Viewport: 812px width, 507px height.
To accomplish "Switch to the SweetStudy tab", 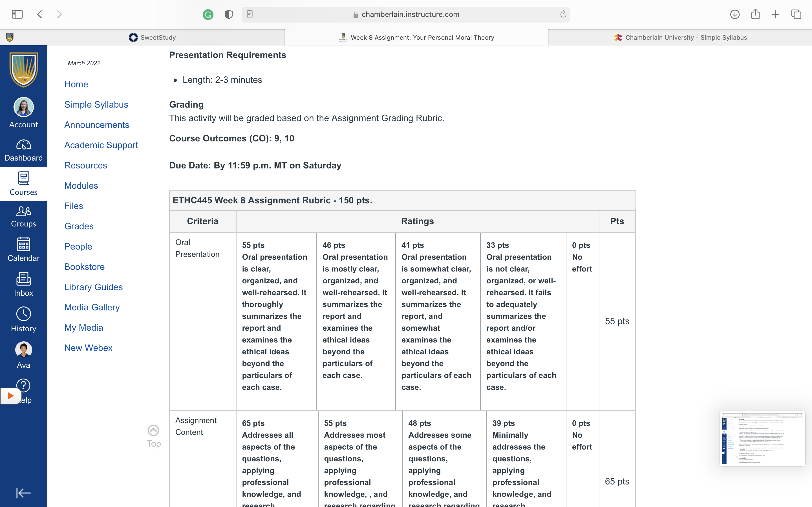I will [x=152, y=37].
